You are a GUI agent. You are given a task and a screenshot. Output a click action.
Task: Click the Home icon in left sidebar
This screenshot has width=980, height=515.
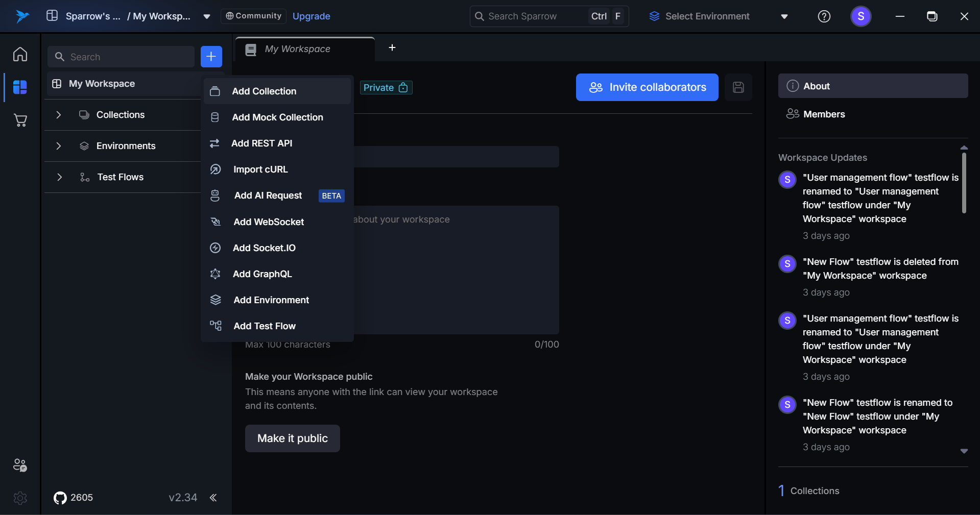20,54
